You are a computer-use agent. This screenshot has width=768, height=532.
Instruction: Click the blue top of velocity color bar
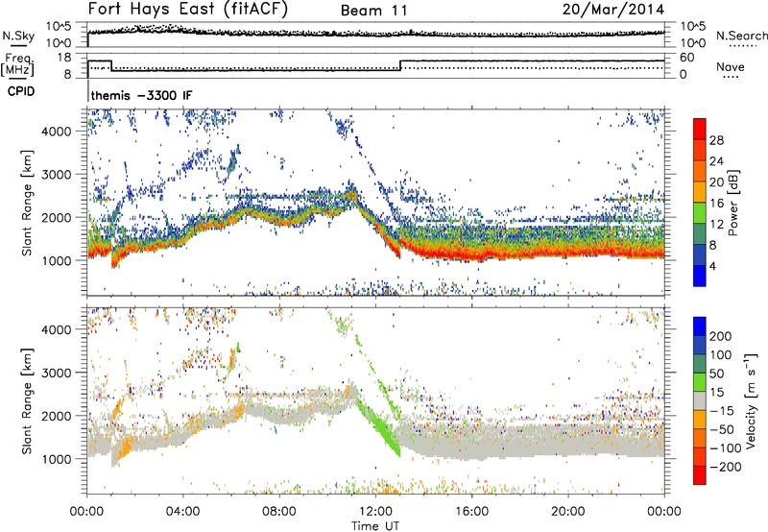tap(700, 326)
